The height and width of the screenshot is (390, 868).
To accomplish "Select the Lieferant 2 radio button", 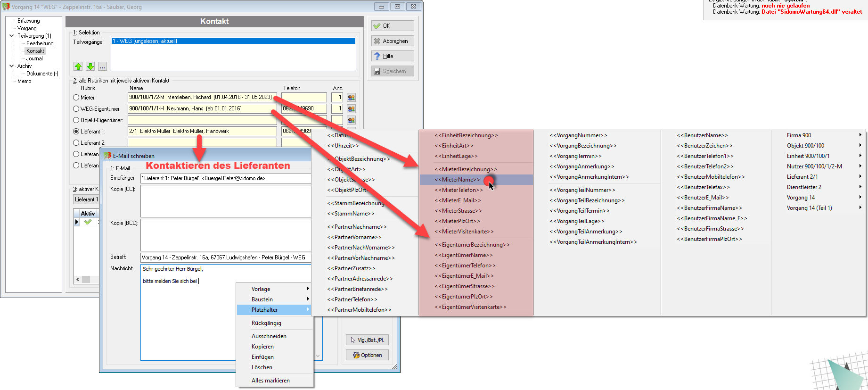I will 76,143.
